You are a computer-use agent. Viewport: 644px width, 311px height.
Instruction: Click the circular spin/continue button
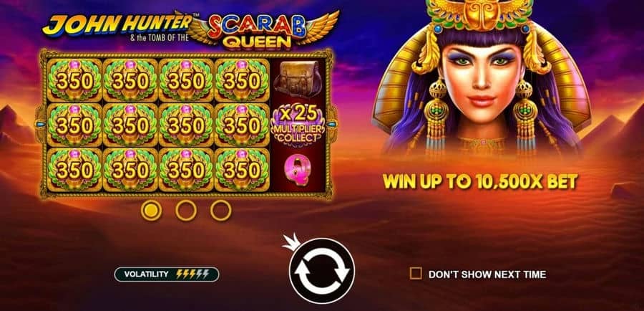coord(322,271)
